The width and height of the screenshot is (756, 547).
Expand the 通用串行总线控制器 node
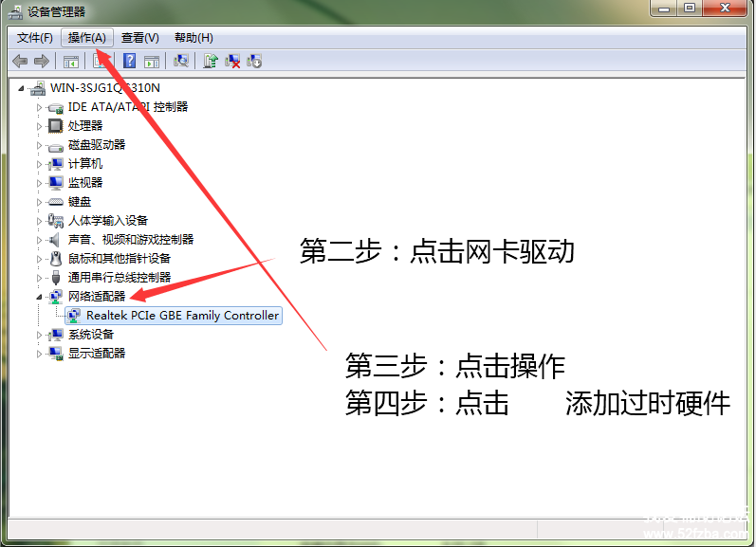[39, 278]
